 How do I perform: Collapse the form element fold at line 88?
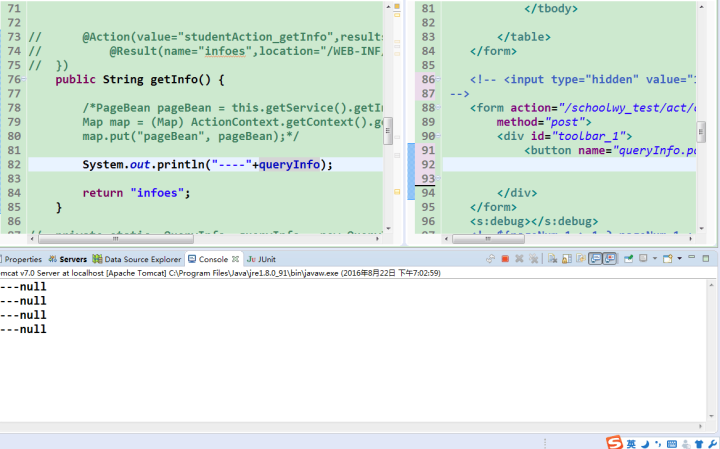[438, 107]
